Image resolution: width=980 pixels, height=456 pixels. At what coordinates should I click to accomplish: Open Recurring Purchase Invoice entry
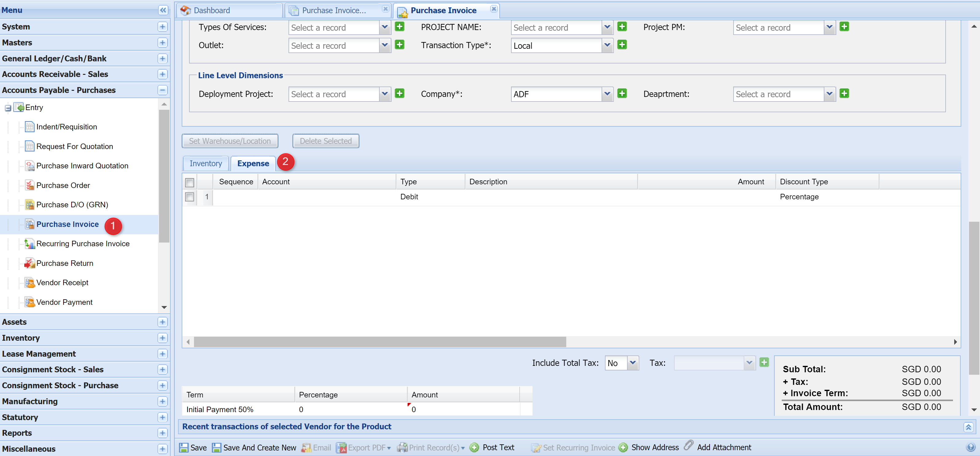click(x=83, y=244)
